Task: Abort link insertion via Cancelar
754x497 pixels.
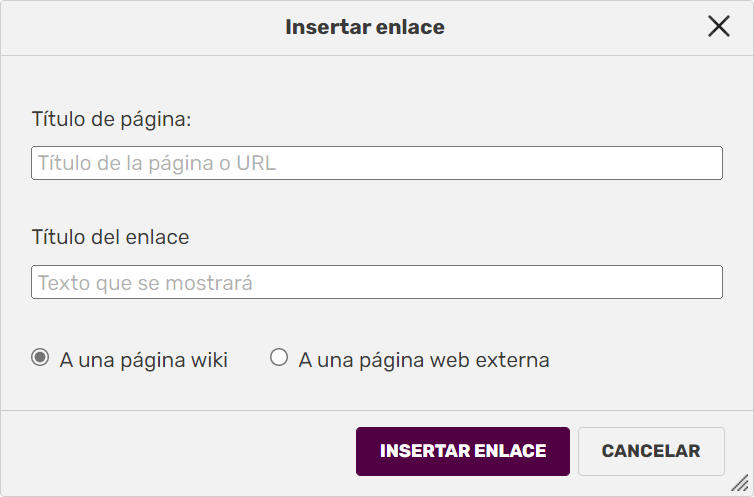Action: click(651, 451)
